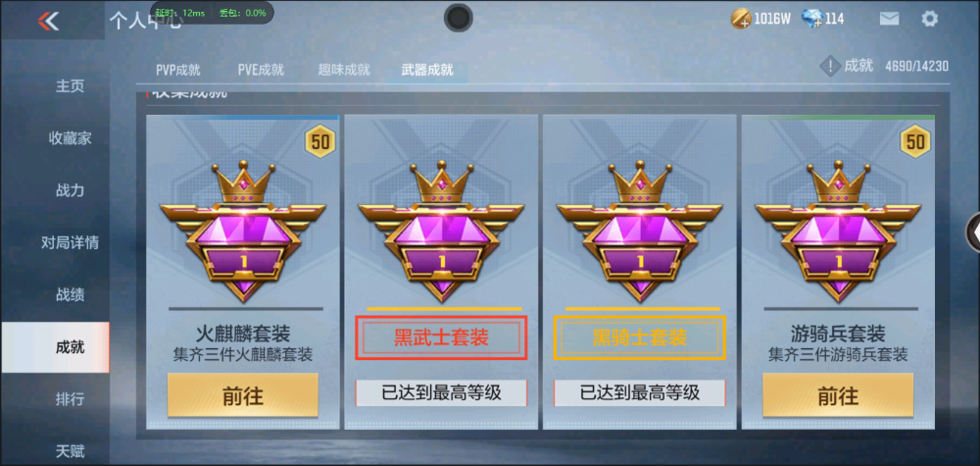The width and height of the screenshot is (980, 466).
Task: Switch to the PVP成就 tab
Action: click(x=178, y=70)
